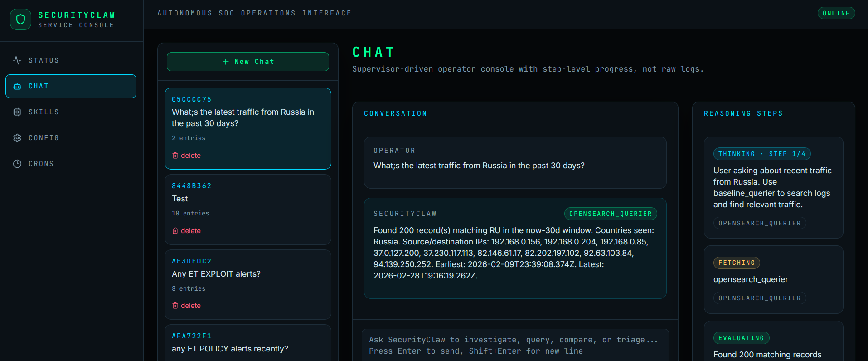Click the ONLINE status badge
This screenshot has height=361, width=868.
click(836, 13)
